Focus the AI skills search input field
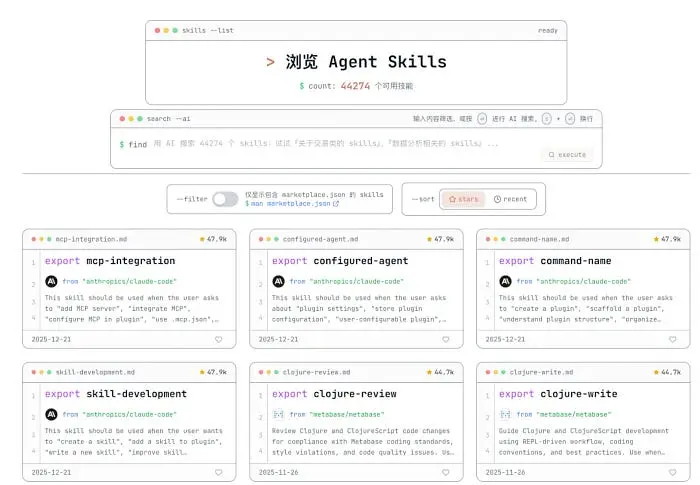The height and width of the screenshot is (485, 700). pos(330,144)
